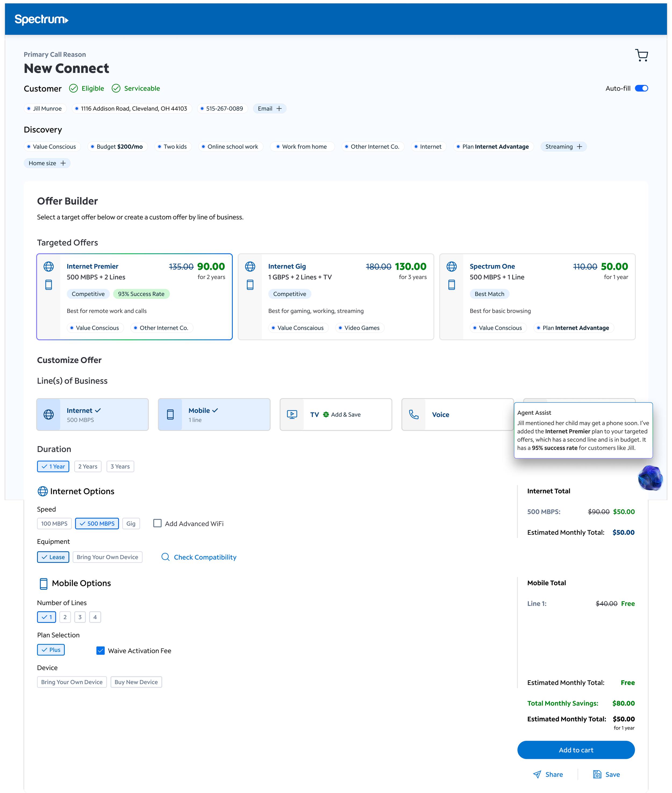Click the Mobile phone icon in Lines of Business
Screen dimensions: 672x793
(x=171, y=415)
